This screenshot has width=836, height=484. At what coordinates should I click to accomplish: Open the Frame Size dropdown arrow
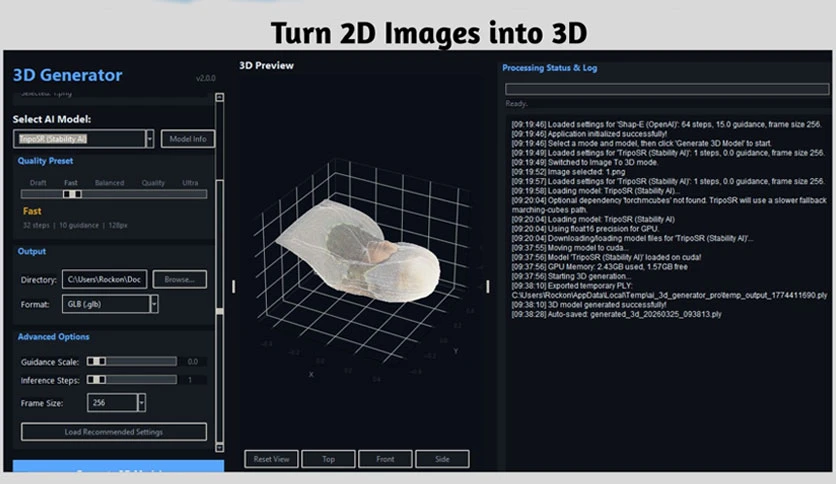pyautogui.click(x=141, y=403)
